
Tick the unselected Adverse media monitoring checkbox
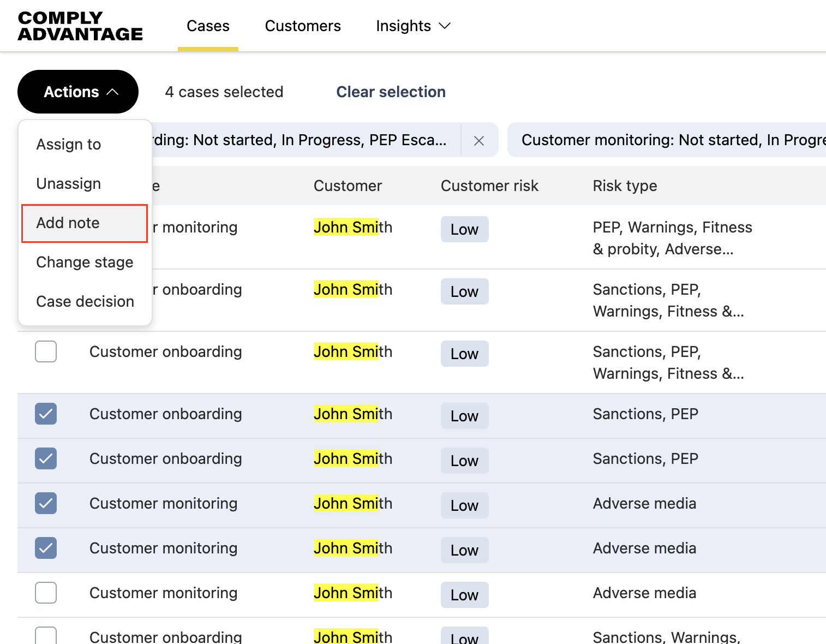46,593
